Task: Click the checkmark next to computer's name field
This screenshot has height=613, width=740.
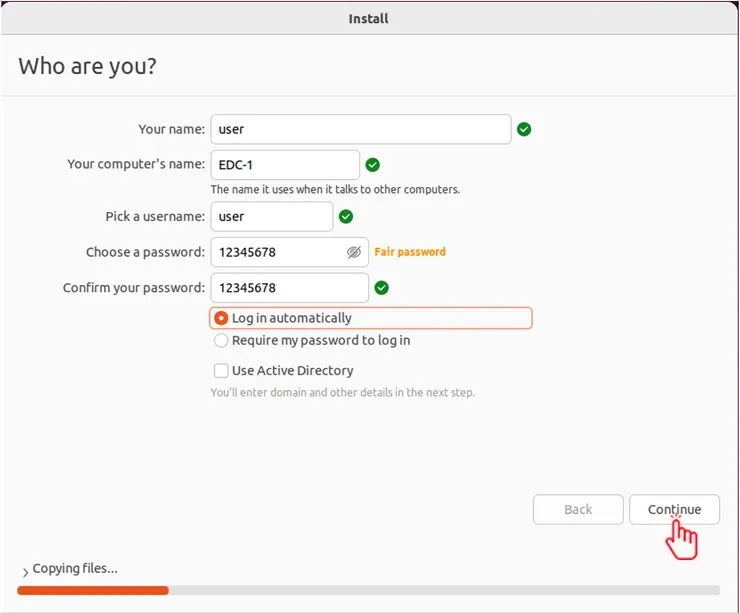Action: pyautogui.click(x=373, y=165)
